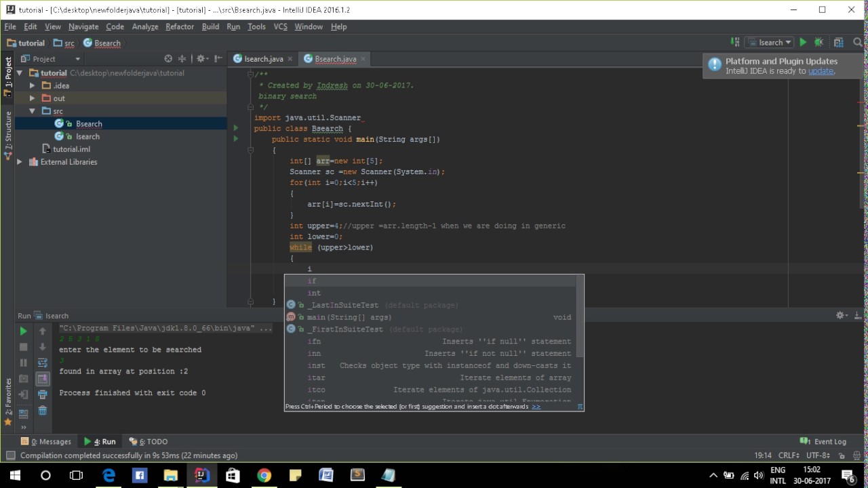Click Bsearch breadcrumb in navigation bar
Screen dimensions: 868x488
click(x=102, y=43)
